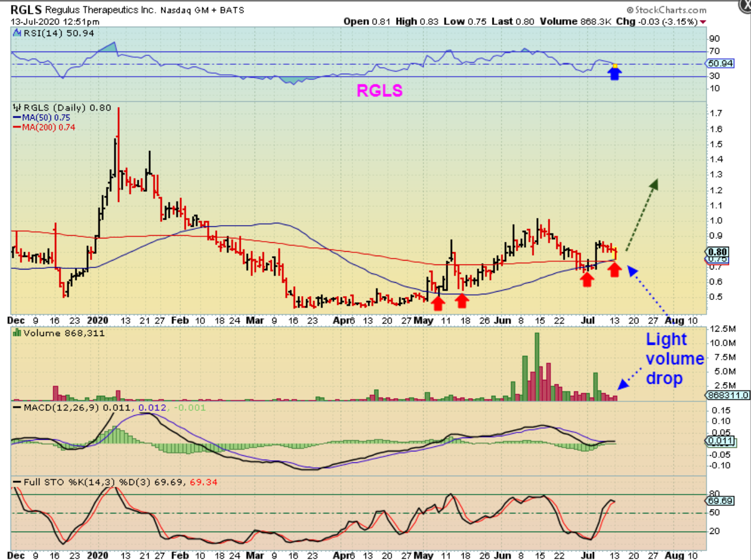751x560 pixels.
Task: Click the Chg -0.03 (-3.15%) value
Action: coord(657,22)
